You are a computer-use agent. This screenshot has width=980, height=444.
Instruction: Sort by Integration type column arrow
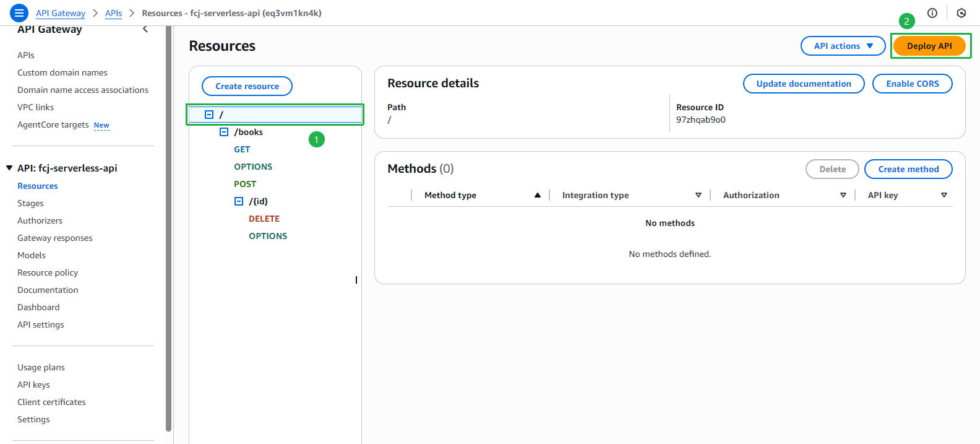[x=698, y=195]
